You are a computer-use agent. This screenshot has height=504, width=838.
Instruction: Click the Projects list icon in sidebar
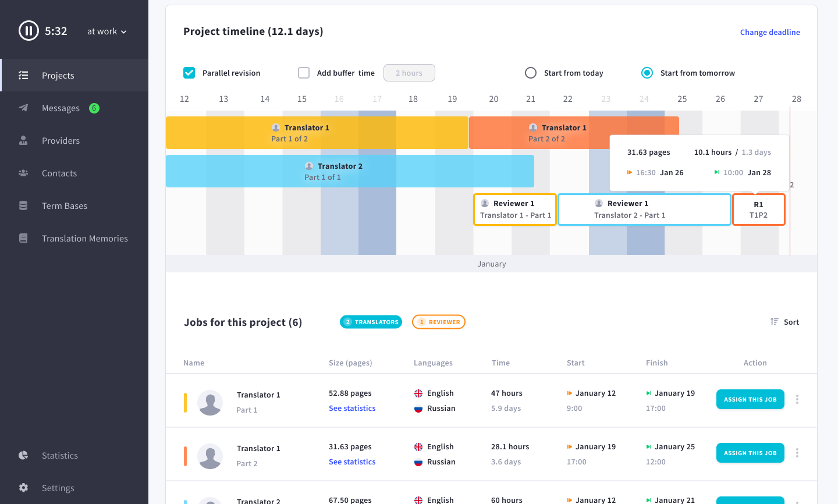coord(23,75)
